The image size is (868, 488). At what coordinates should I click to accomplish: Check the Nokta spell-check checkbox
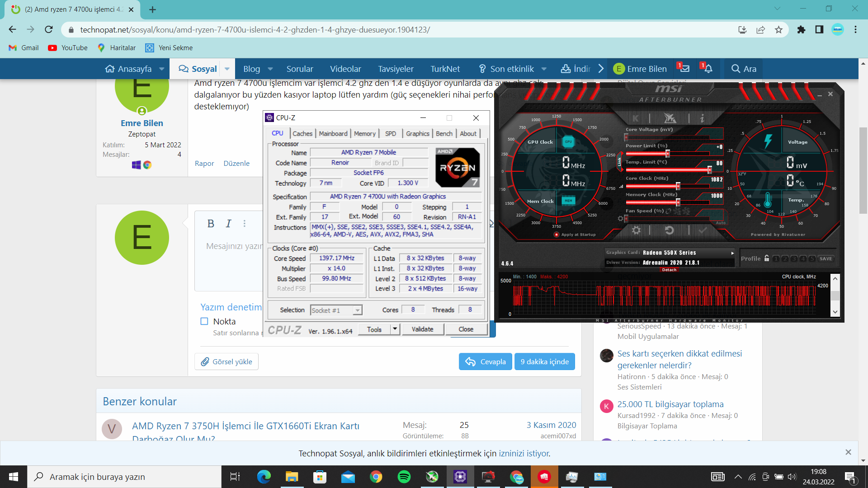pos(204,321)
